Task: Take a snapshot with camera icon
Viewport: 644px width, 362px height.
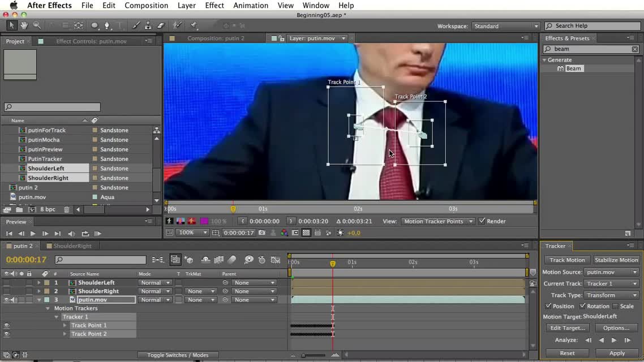Action: pos(261,232)
